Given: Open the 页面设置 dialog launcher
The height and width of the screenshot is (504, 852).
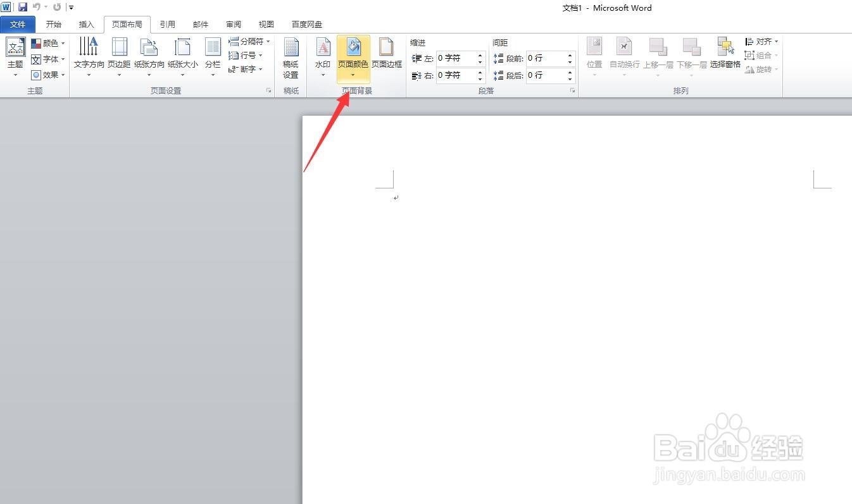Looking at the screenshot, I should click(269, 91).
